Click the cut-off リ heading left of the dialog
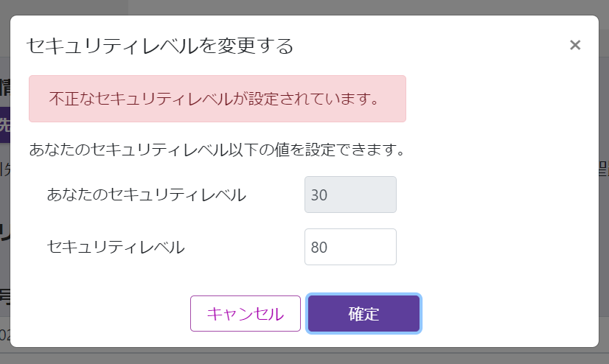 [4, 231]
